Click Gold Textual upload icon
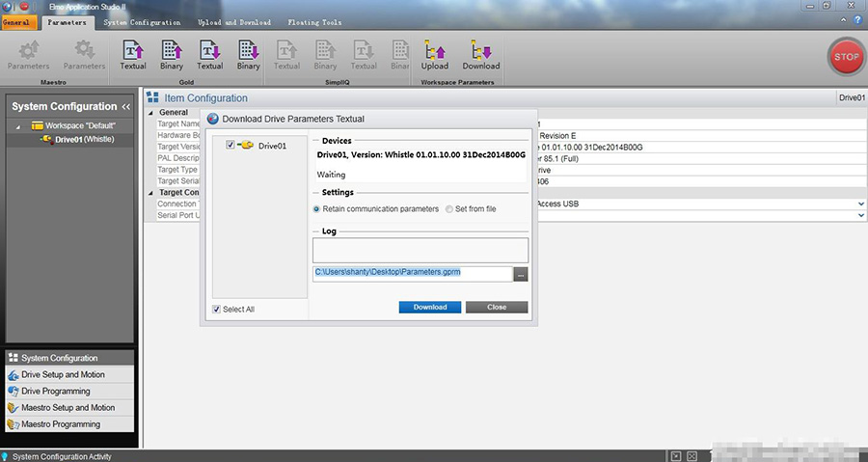 (133, 51)
